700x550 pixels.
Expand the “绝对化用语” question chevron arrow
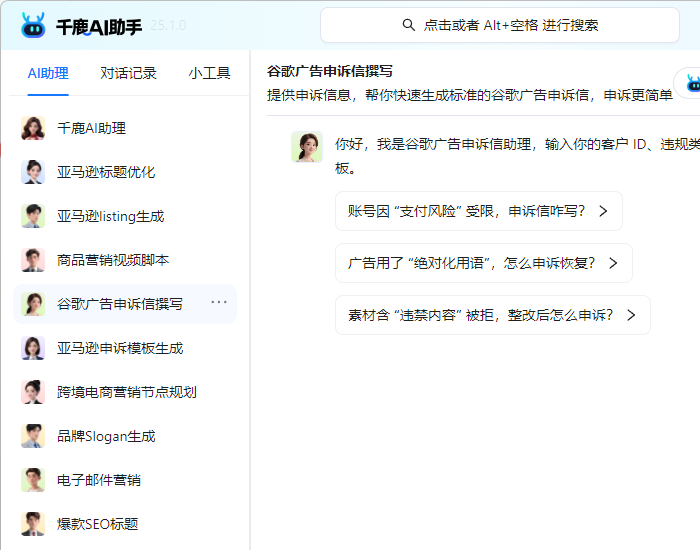[613, 263]
